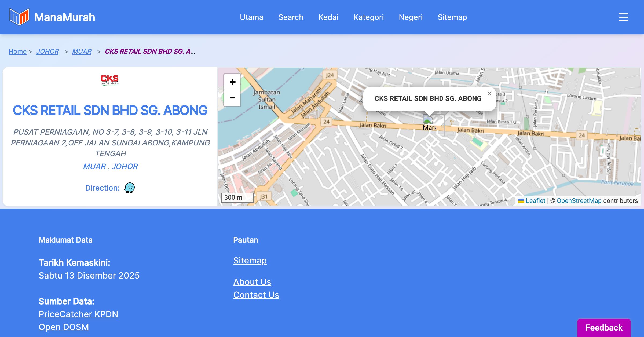Open Waze directions icon
Viewport: 644px width, 337px height.
(x=129, y=188)
